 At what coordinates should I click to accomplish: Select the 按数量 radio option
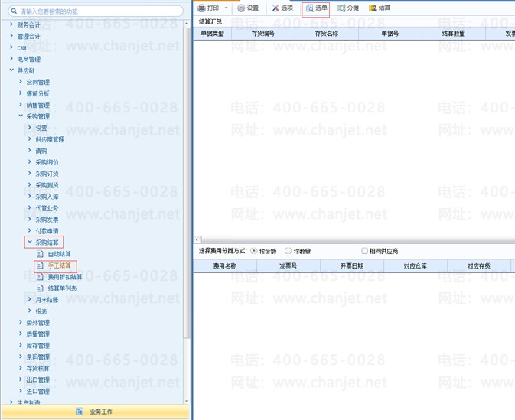(x=288, y=251)
